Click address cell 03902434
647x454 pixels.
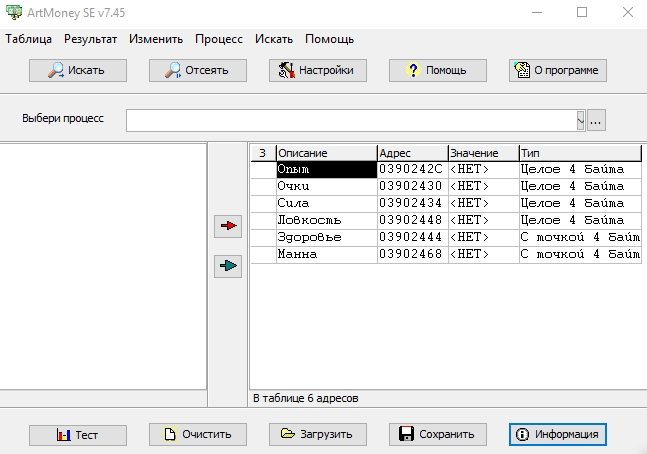pos(413,203)
